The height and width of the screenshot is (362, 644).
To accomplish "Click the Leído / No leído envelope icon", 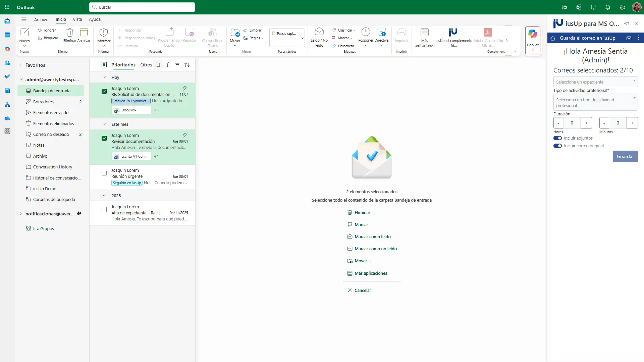I will point(319,32).
